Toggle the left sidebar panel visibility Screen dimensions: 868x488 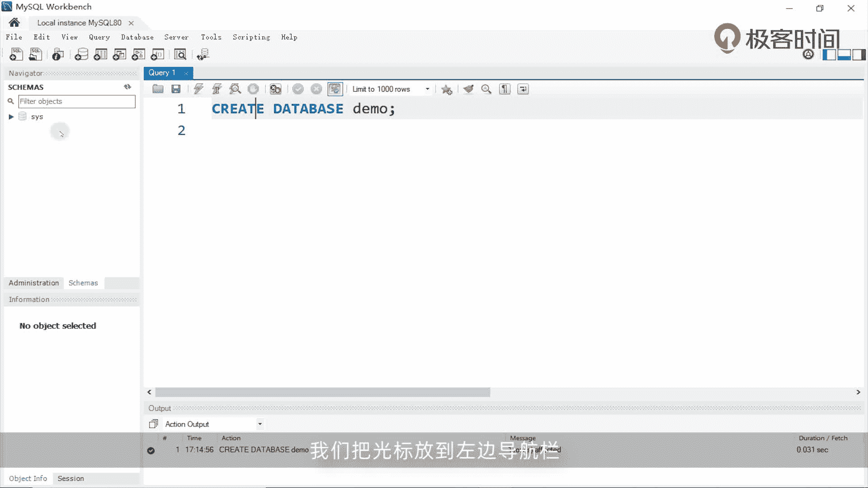(829, 55)
